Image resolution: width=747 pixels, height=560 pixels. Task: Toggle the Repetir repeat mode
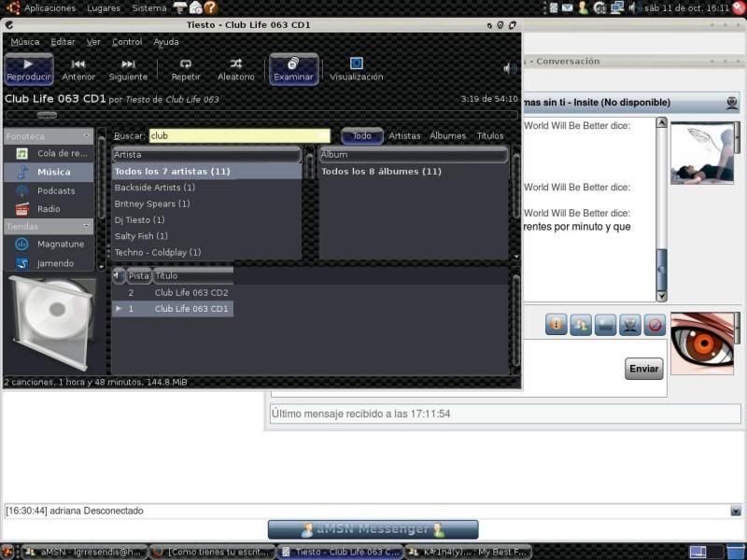pos(186,69)
